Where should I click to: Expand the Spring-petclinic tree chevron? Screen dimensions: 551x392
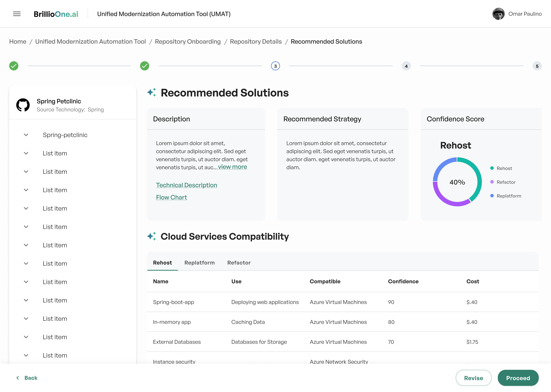click(26, 135)
